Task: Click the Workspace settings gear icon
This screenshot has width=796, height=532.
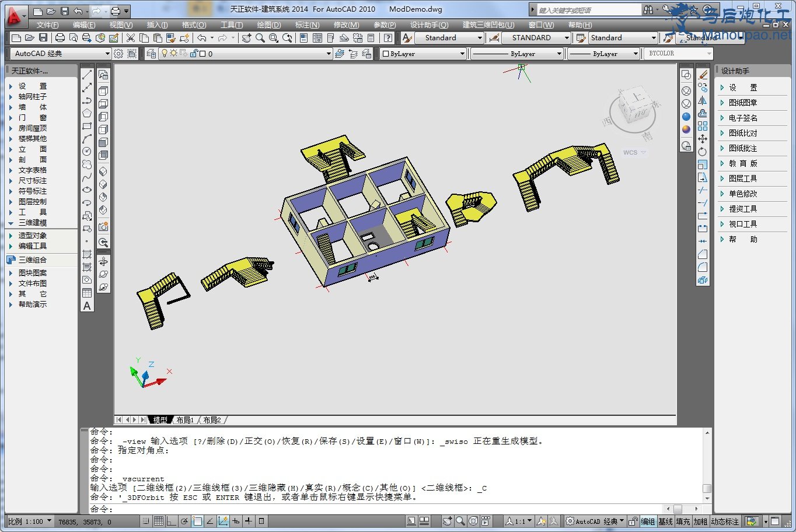Action: (118, 54)
